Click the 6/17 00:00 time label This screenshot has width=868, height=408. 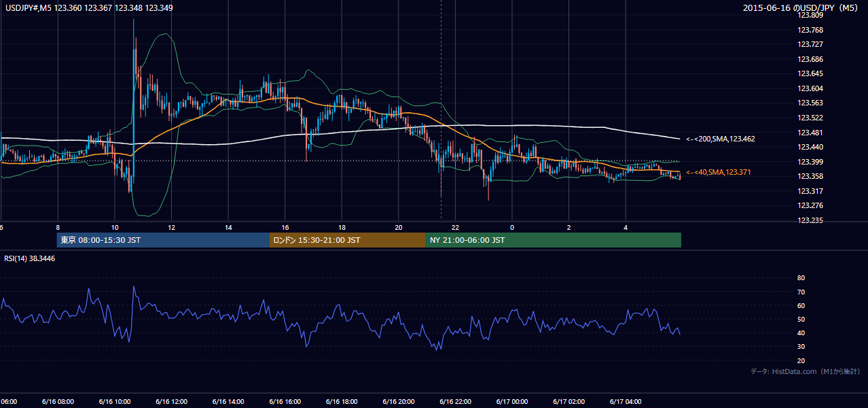click(512, 401)
